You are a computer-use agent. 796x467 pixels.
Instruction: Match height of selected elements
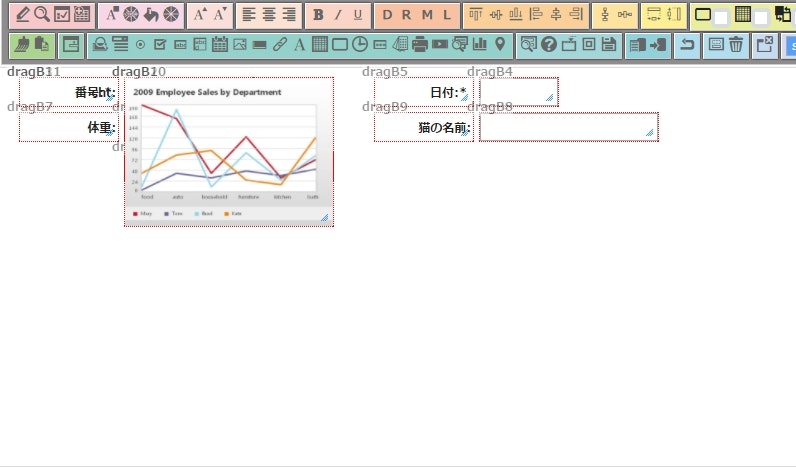click(x=674, y=15)
